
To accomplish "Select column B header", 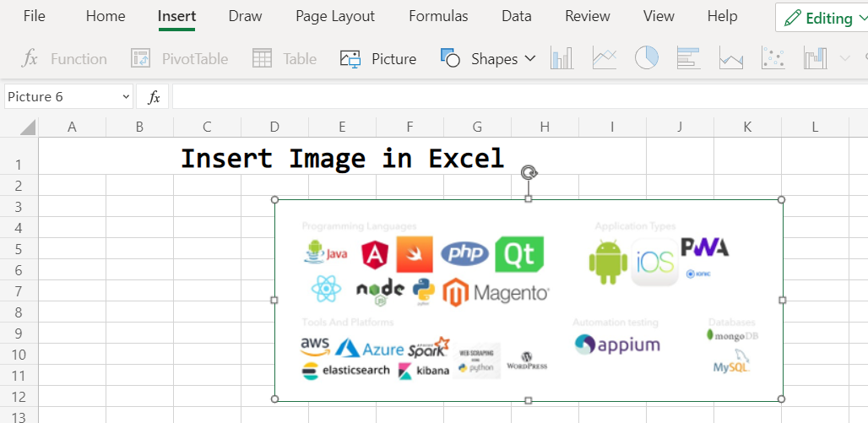I will click(139, 127).
